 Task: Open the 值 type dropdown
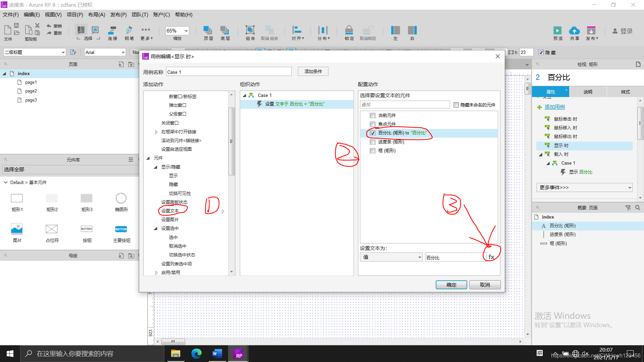pos(391,257)
